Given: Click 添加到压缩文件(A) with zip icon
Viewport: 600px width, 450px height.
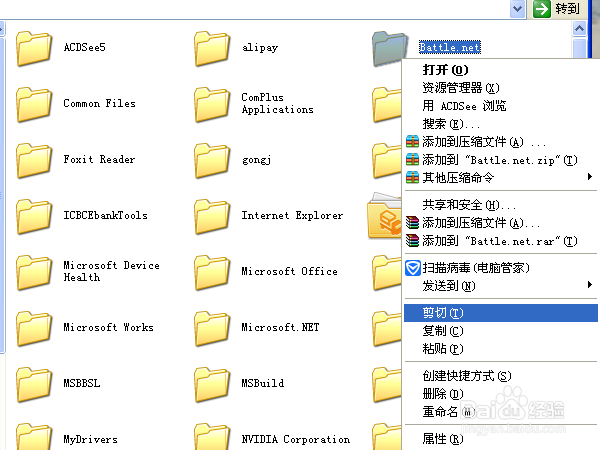Looking at the screenshot, I should 501,142.
